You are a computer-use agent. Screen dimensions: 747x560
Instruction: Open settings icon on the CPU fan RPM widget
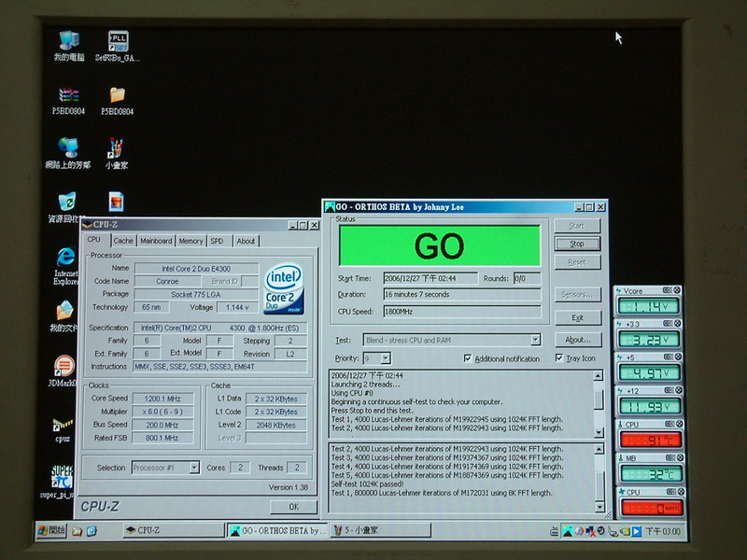pos(671,492)
